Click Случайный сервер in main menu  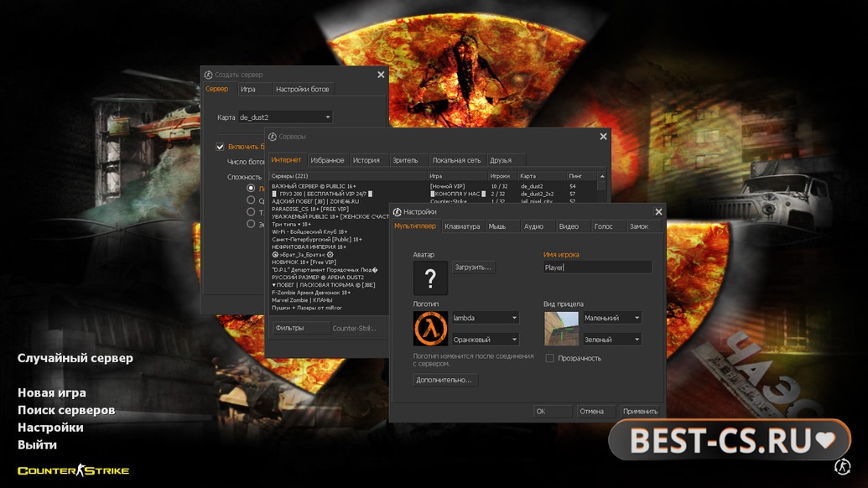click(75, 358)
